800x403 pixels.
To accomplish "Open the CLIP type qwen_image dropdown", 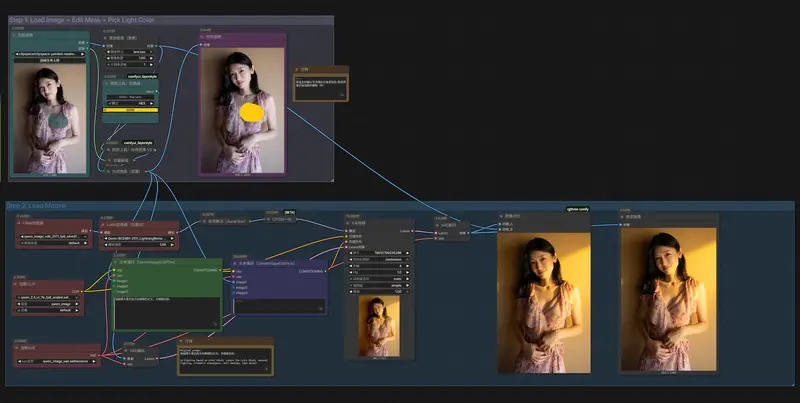I will pyautogui.click(x=48, y=304).
